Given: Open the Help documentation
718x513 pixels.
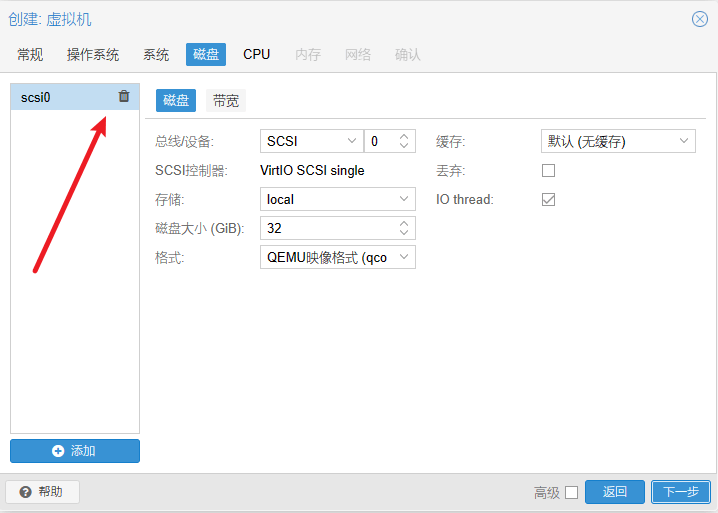Looking at the screenshot, I should 42,492.
